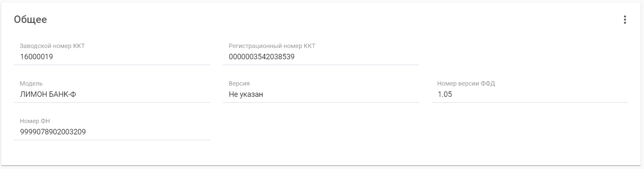Select the ЛИМОН БАНК-Ф model text
644x169 pixels.
coord(48,95)
